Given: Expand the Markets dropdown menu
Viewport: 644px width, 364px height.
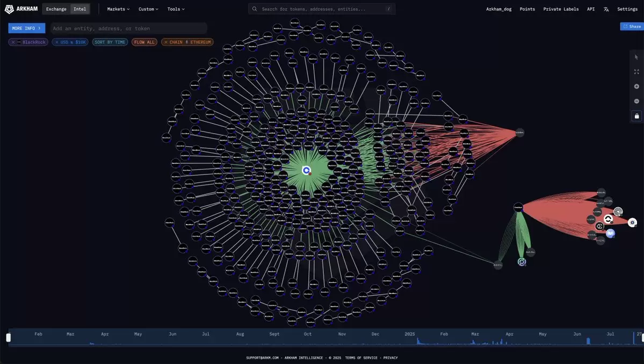Looking at the screenshot, I should pyautogui.click(x=118, y=9).
